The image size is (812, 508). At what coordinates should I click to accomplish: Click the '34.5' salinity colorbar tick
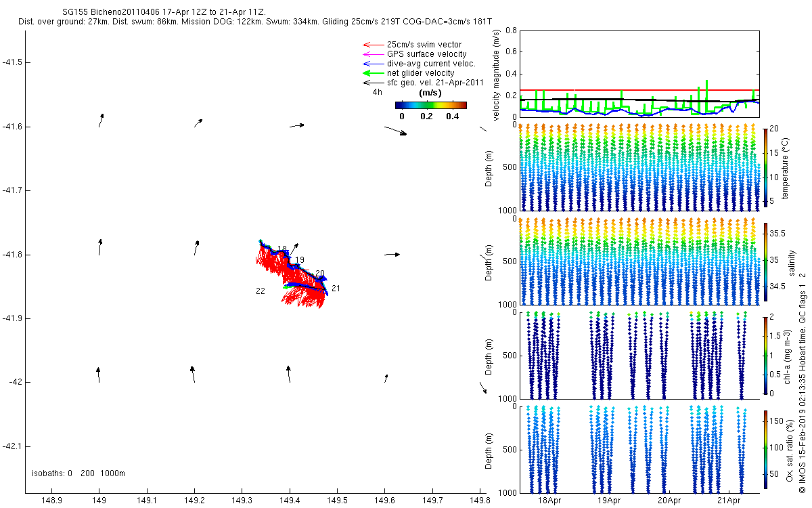point(777,287)
